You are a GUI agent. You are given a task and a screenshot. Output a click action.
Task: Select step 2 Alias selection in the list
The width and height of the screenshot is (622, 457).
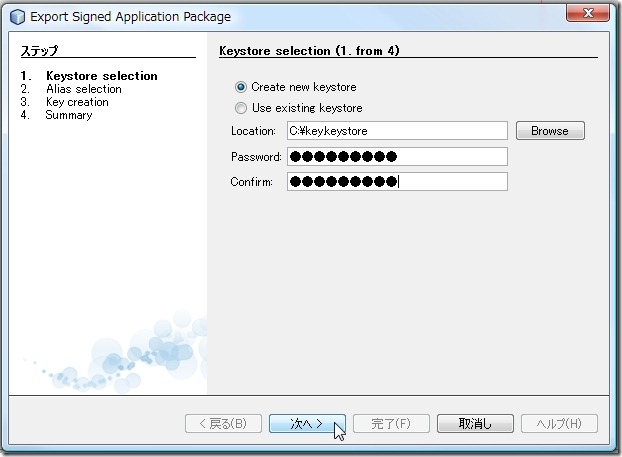(83, 89)
